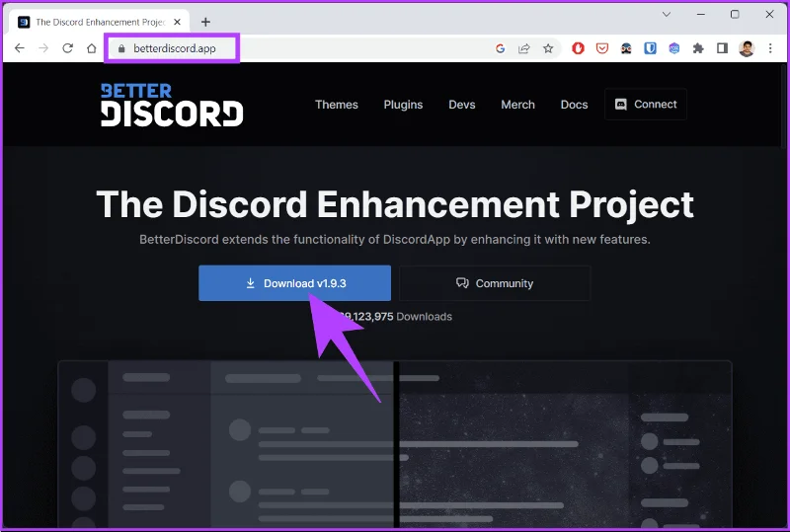Share this page via share icon
The height and width of the screenshot is (532, 790).
pyautogui.click(x=524, y=48)
